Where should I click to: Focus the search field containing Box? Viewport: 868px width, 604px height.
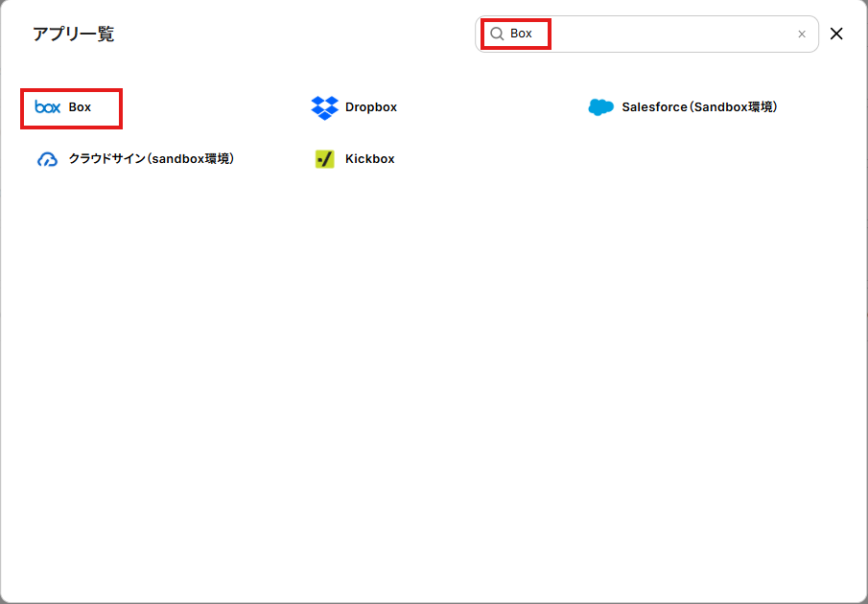click(x=646, y=35)
